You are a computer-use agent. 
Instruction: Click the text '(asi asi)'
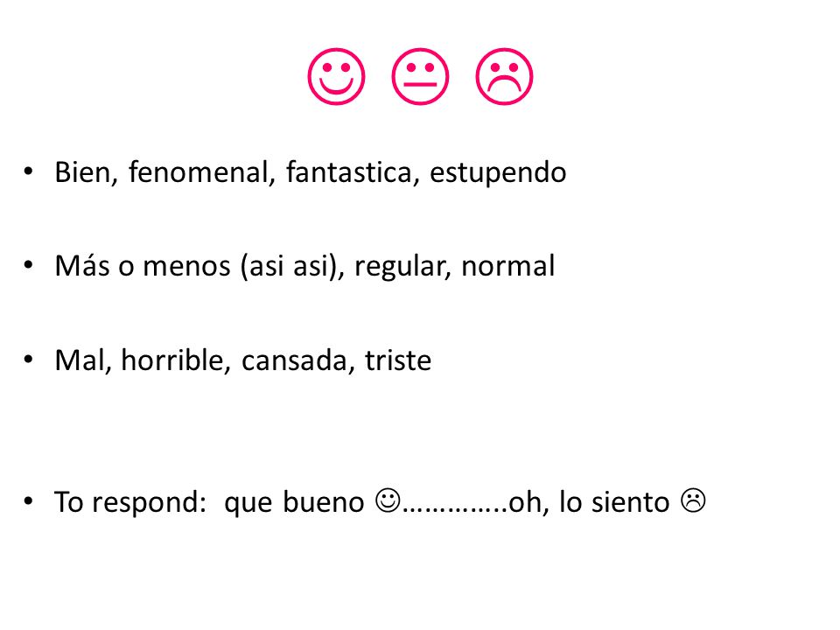288,266
